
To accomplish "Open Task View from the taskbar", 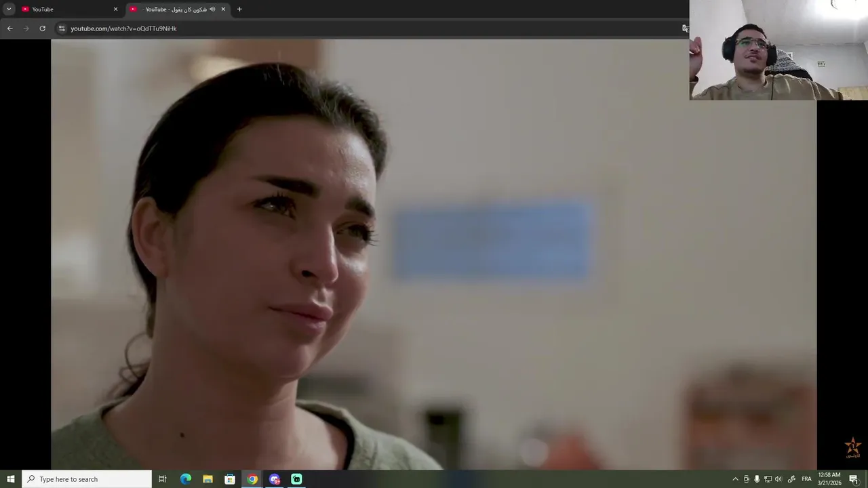I will point(163,479).
